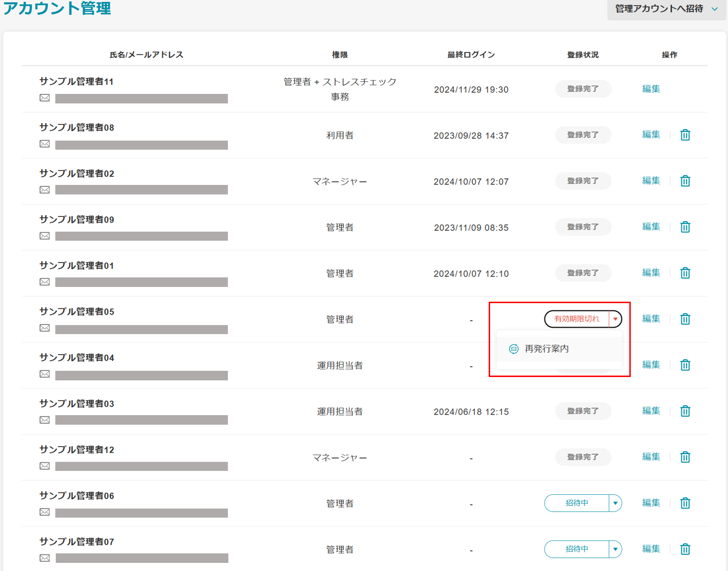Viewport: 728px width, 571px height.
Task: Delete サンプル管理者09 with trash icon
Action: 685,227
